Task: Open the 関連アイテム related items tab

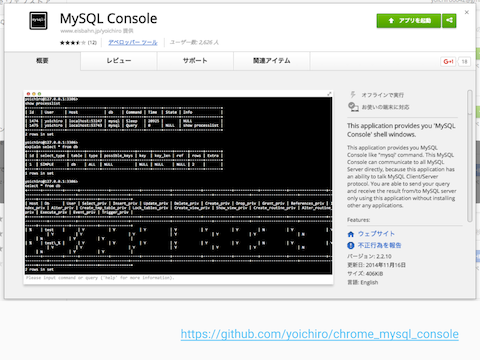Action: 271,61
